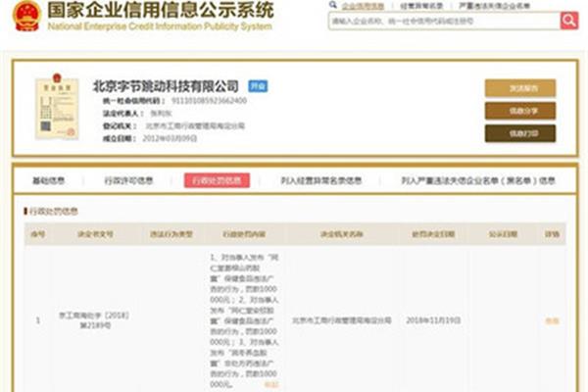Screen dimensions: 588x392
Task: Click the 统一社会信用代码 number value
Action: click(209, 101)
